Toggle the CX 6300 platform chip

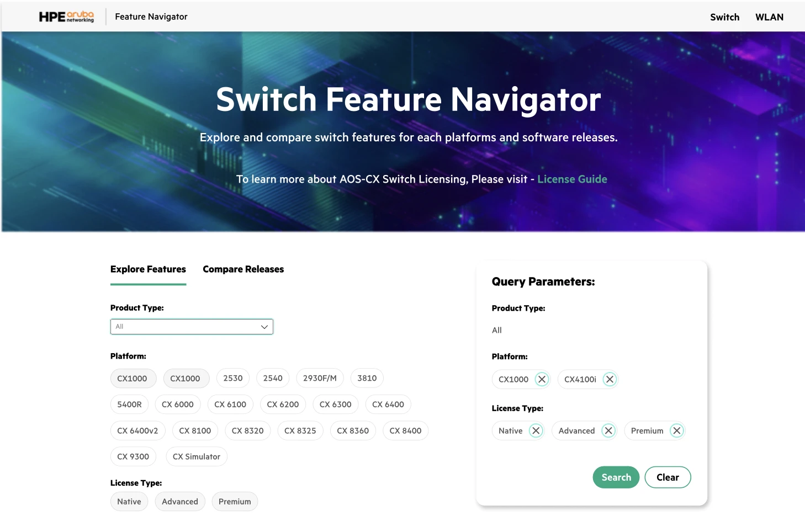tap(336, 405)
